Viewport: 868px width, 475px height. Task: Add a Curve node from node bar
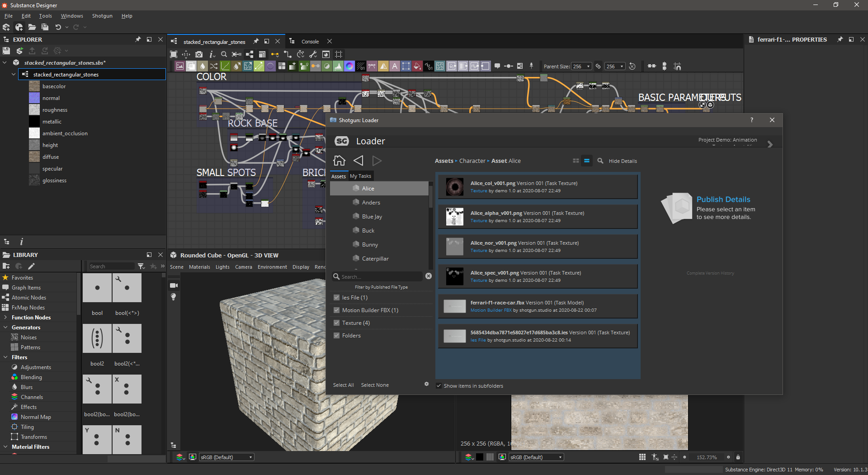[x=225, y=66]
